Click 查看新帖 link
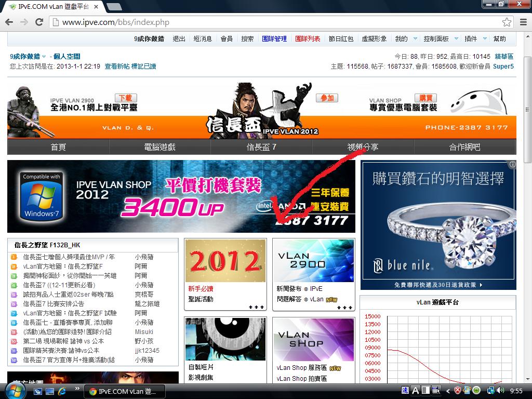This screenshot has width=532, height=399. [117, 66]
